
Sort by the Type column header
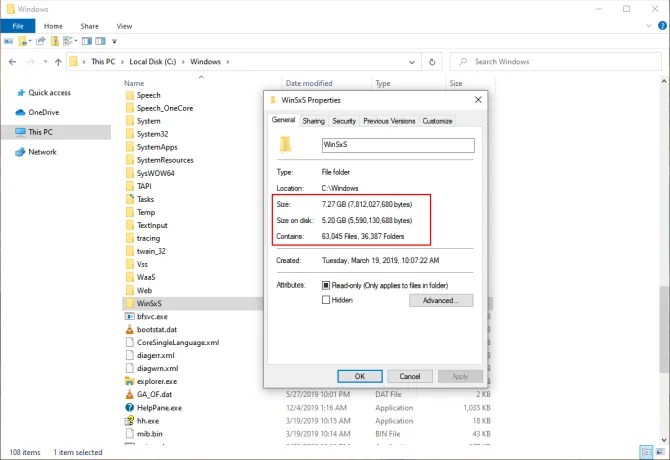point(383,83)
